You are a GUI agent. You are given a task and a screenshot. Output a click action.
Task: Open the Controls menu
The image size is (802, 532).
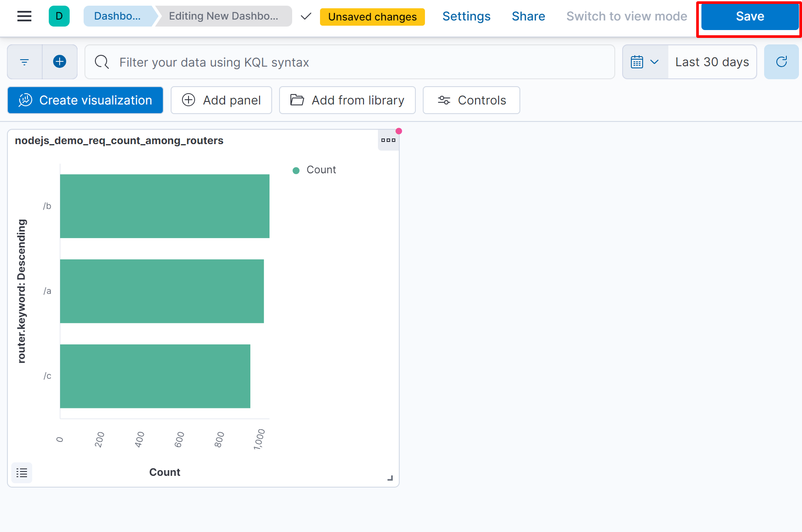pyautogui.click(x=471, y=100)
